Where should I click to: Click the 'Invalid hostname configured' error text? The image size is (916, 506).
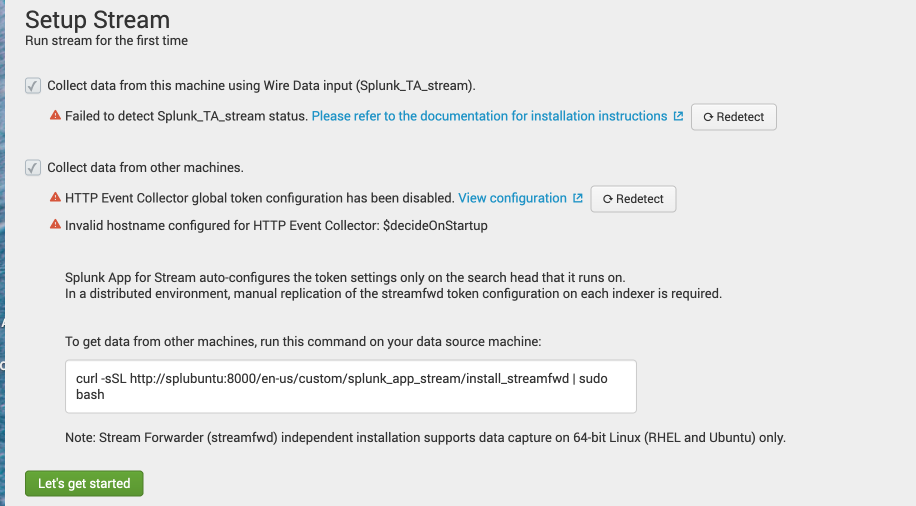pos(276,226)
